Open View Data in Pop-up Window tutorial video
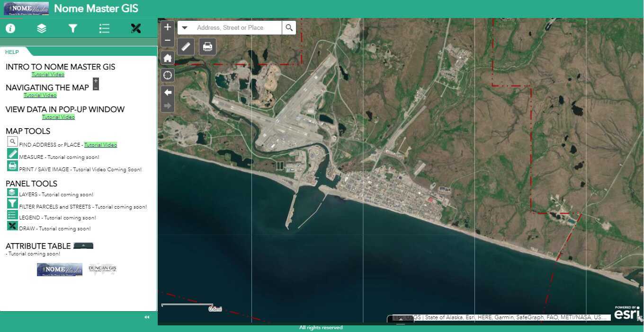644x332 pixels. click(58, 117)
